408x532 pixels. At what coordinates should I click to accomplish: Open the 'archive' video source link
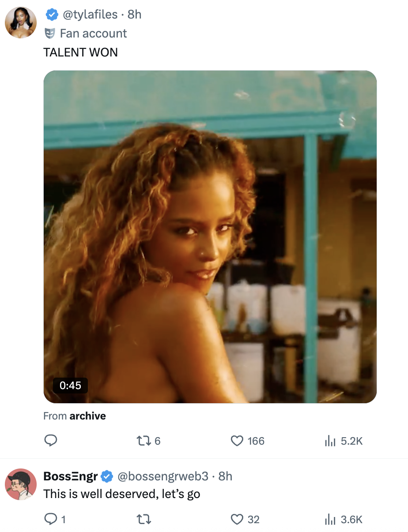pos(87,416)
